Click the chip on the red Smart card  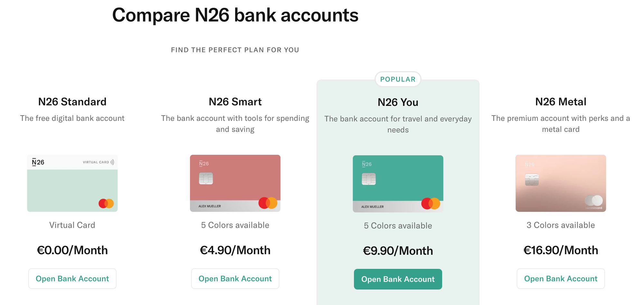[206, 178]
